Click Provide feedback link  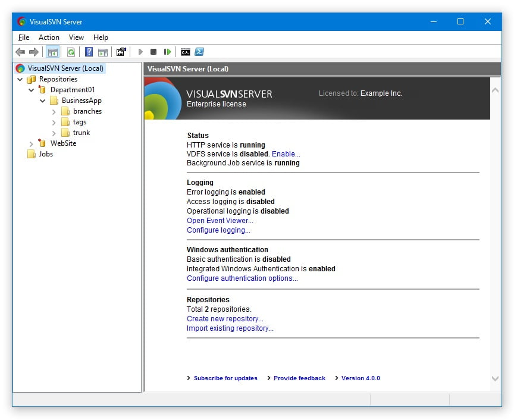pos(299,378)
